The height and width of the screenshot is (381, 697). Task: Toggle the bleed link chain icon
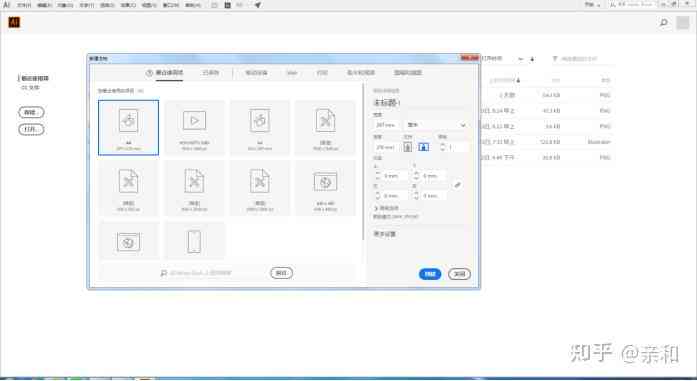pos(457,185)
